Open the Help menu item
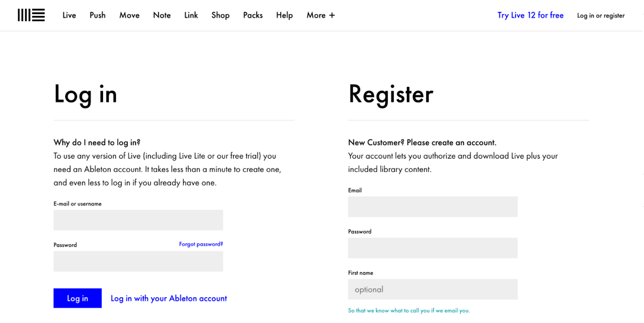The width and height of the screenshot is (644, 323). coord(284,15)
